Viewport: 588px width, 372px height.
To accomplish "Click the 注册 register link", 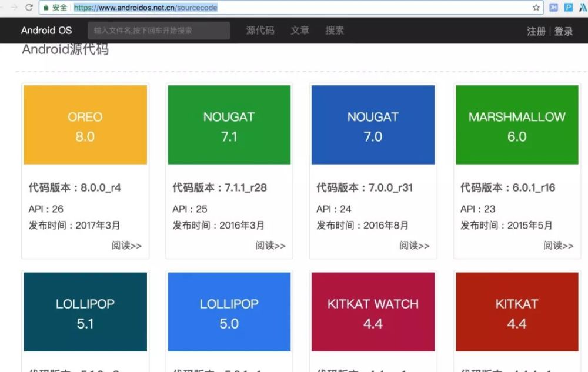I will tap(536, 31).
